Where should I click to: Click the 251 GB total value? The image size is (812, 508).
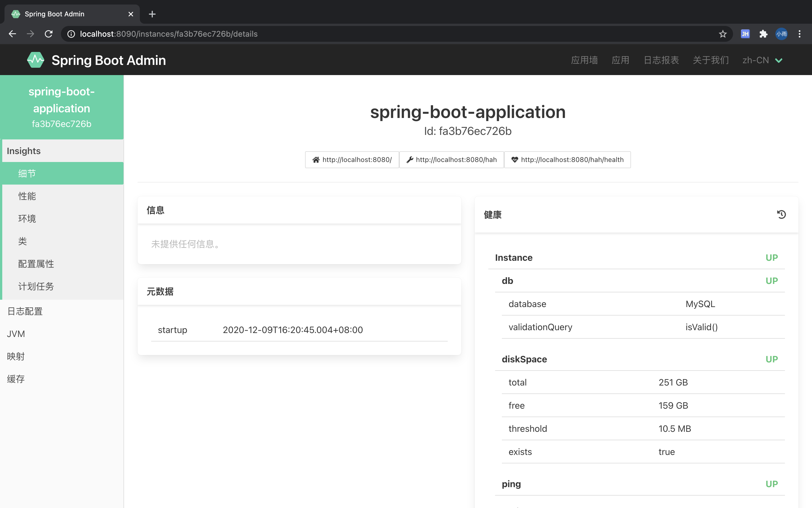673,382
